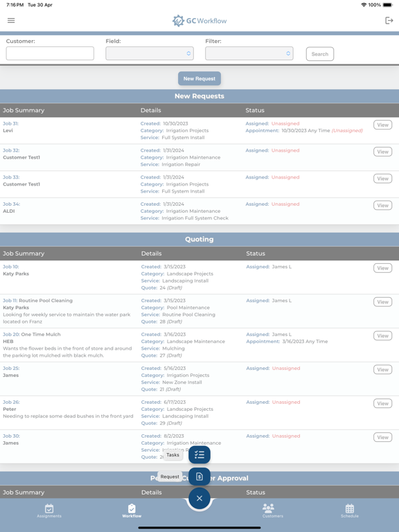Open the Job 10 link

tap(11, 267)
